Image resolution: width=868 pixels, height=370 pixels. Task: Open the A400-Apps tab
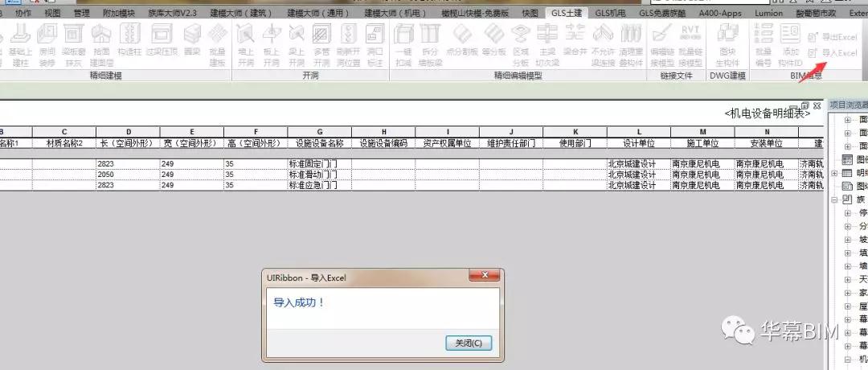click(720, 13)
